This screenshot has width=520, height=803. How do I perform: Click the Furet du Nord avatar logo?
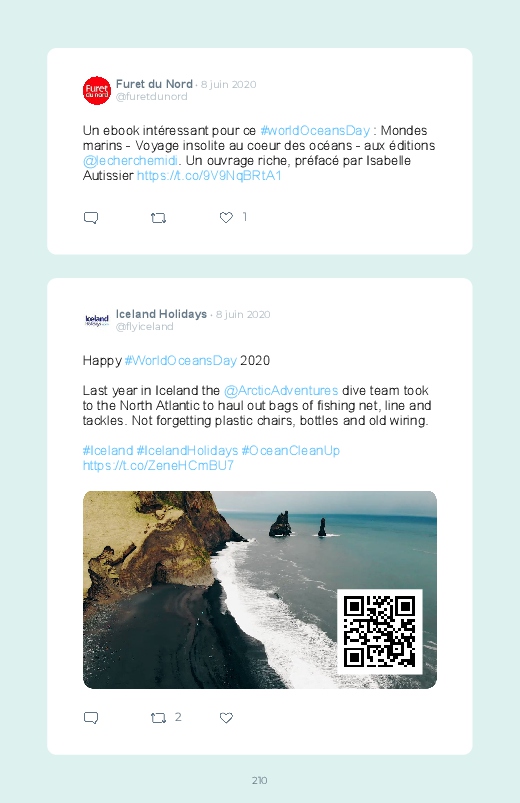point(97,91)
